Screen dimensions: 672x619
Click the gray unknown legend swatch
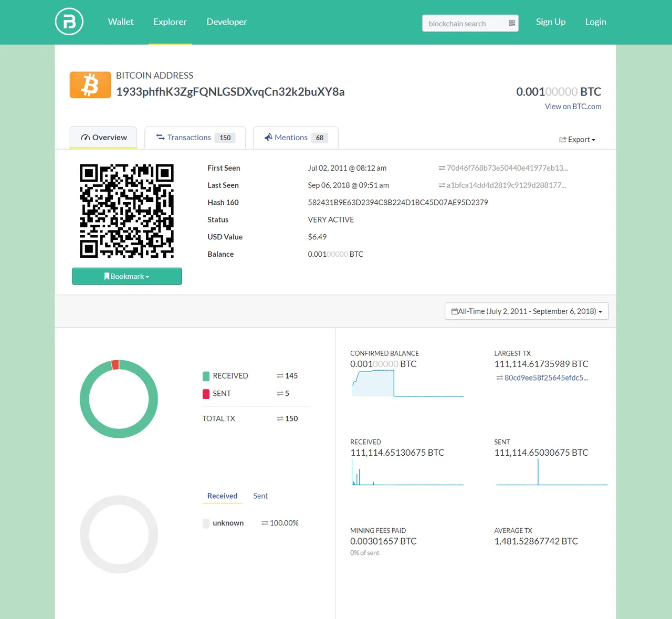pyautogui.click(x=206, y=523)
